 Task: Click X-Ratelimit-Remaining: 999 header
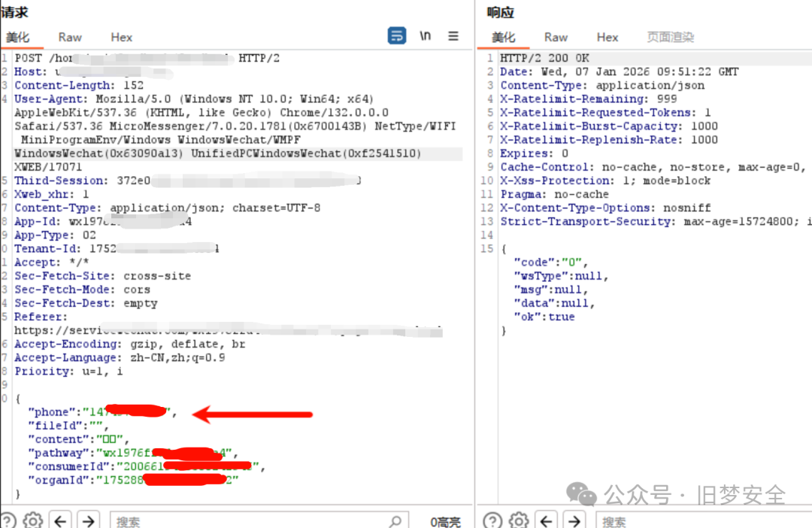pos(588,99)
